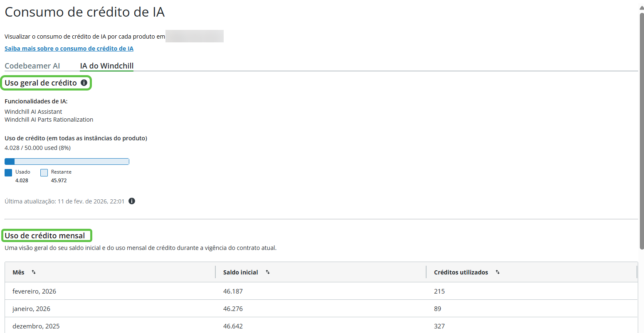
Task: Click the 46.276 initial balance value
Action: 233,309
